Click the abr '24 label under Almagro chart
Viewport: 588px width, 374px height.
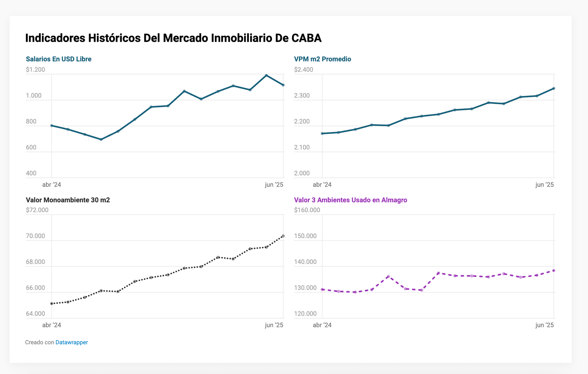click(x=322, y=325)
